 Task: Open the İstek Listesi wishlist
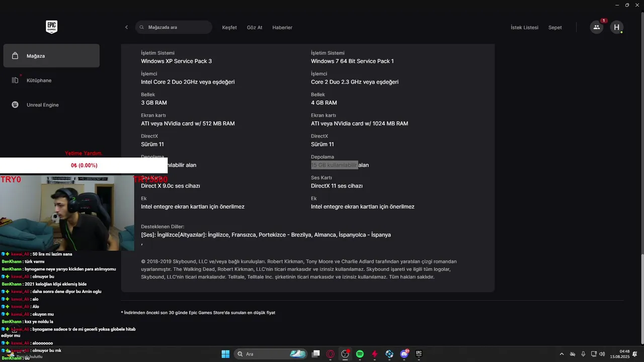[524, 27]
